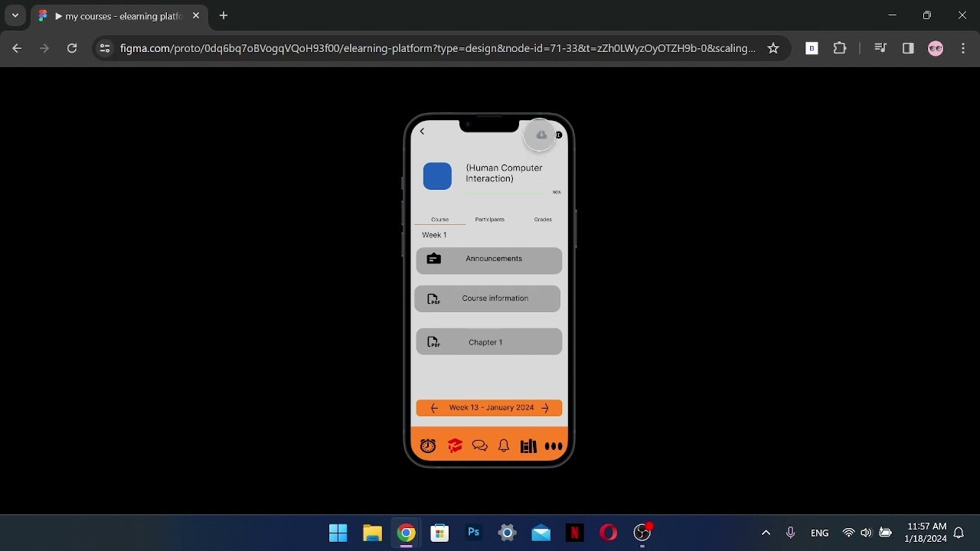Open File Explorer from taskbar
The width and height of the screenshot is (980, 551).
372,533
